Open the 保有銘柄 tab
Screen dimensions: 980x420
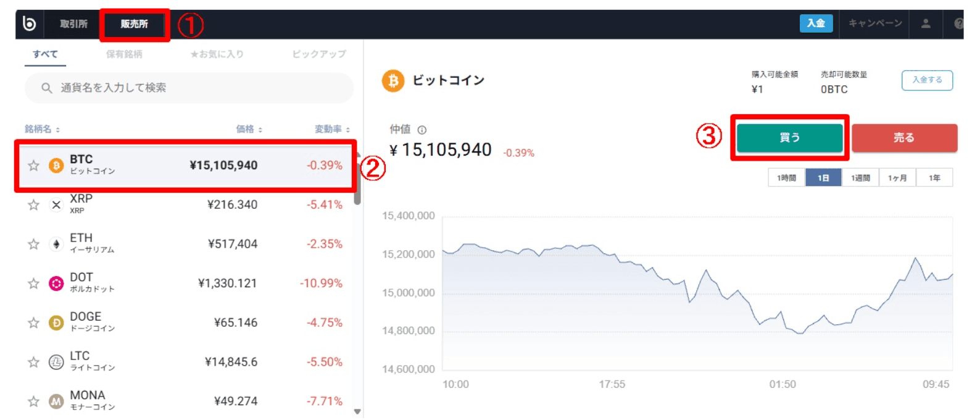pyautogui.click(x=124, y=54)
